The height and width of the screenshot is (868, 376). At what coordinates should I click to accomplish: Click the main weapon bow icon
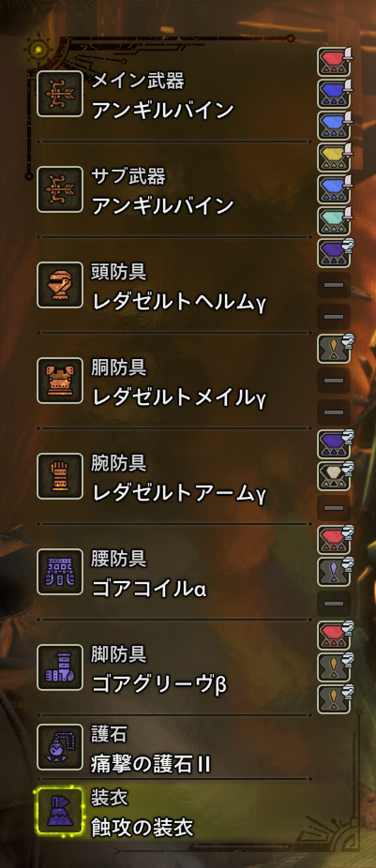[60, 94]
